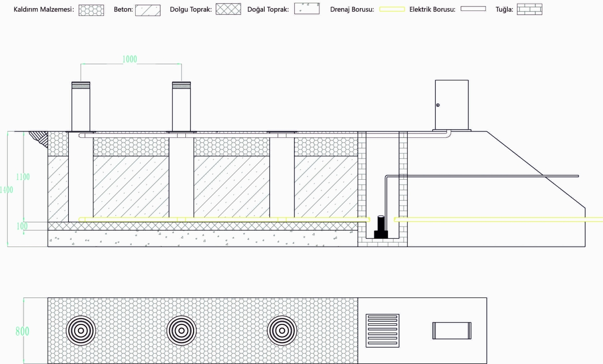Click the drain grate in plan view
Image resolution: width=603 pixels, height=364 pixels.
(x=383, y=330)
